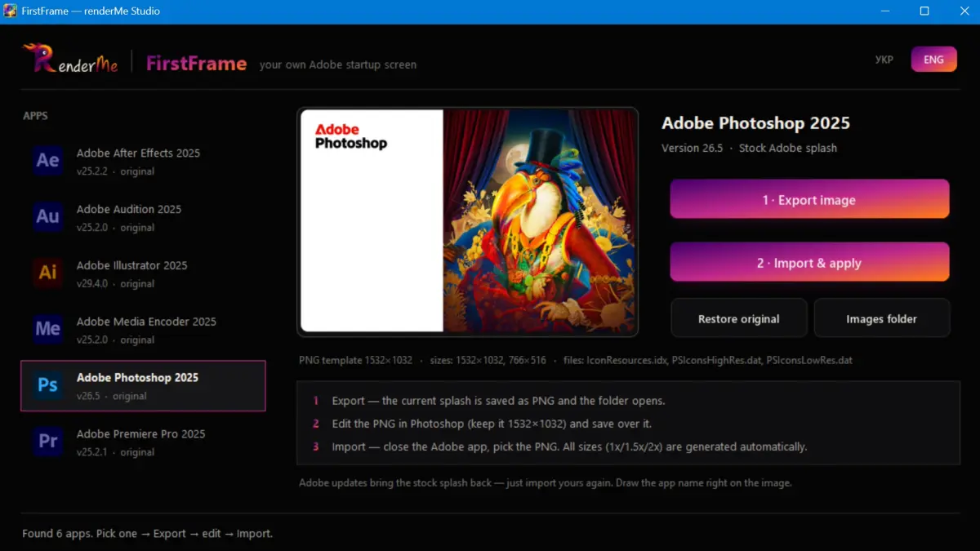The width and height of the screenshot is (980, 551).
Task: Open Adobe After Effects 2025 entry
Action: click(143, 161)
